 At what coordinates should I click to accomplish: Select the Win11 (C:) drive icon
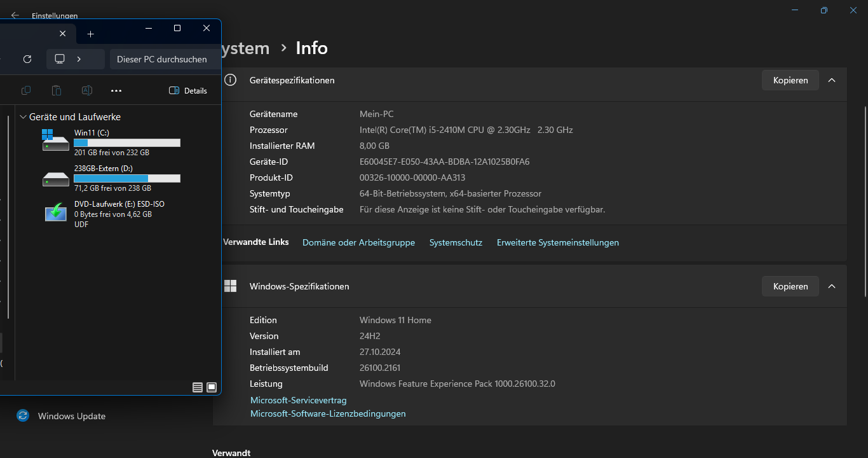coord(56,141)
